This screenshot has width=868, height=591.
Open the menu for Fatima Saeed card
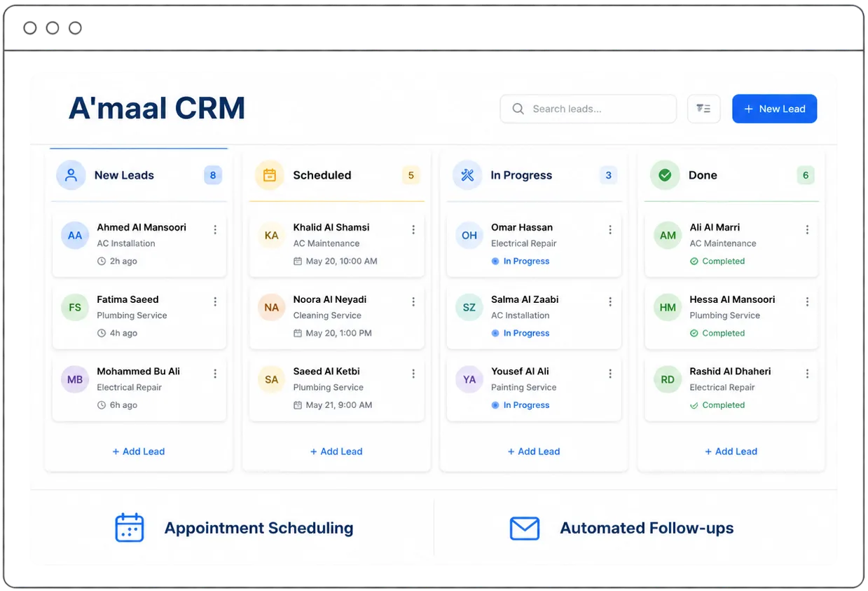pyautogui.click(x=215, y=301)
